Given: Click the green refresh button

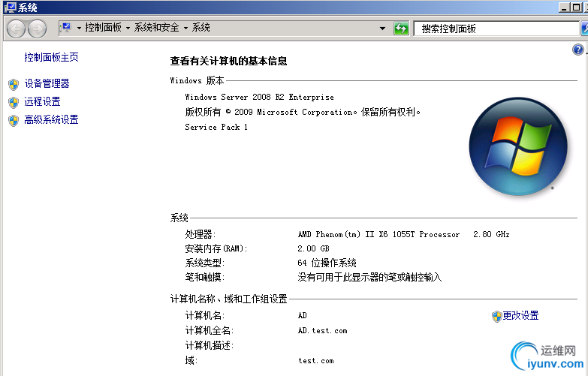Looking at the screenshot, I should pyautogui.click(x=401, y=28).
